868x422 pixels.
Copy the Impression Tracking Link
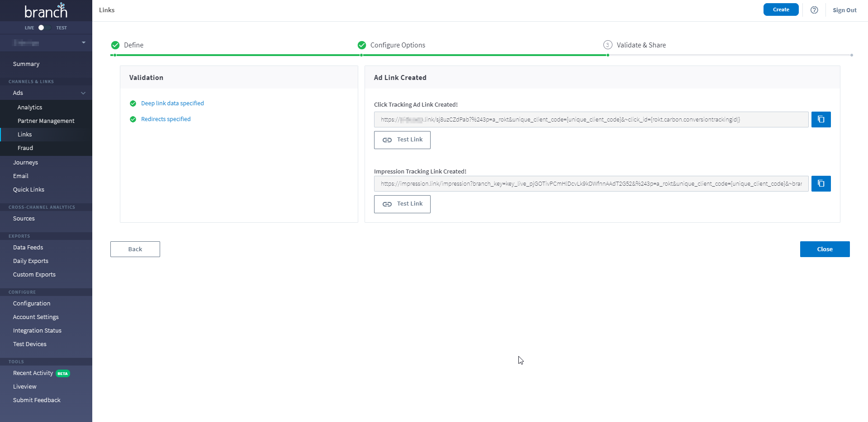[x=821, y=184]
